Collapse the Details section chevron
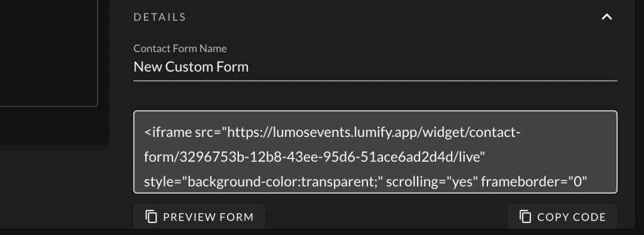Viewport: 644px width, 235px height. (x=607, y=17)
